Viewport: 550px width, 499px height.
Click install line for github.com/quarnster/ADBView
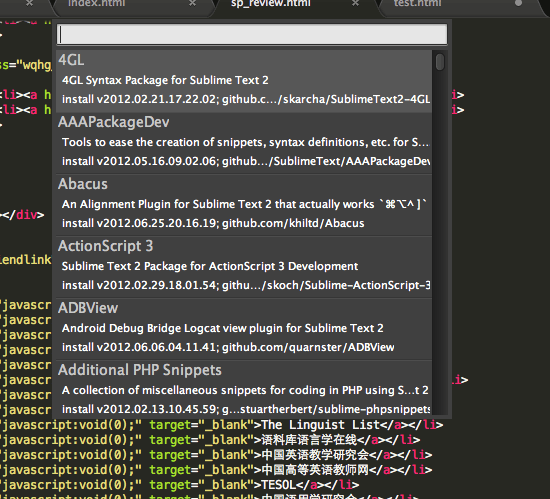[228, 347]
